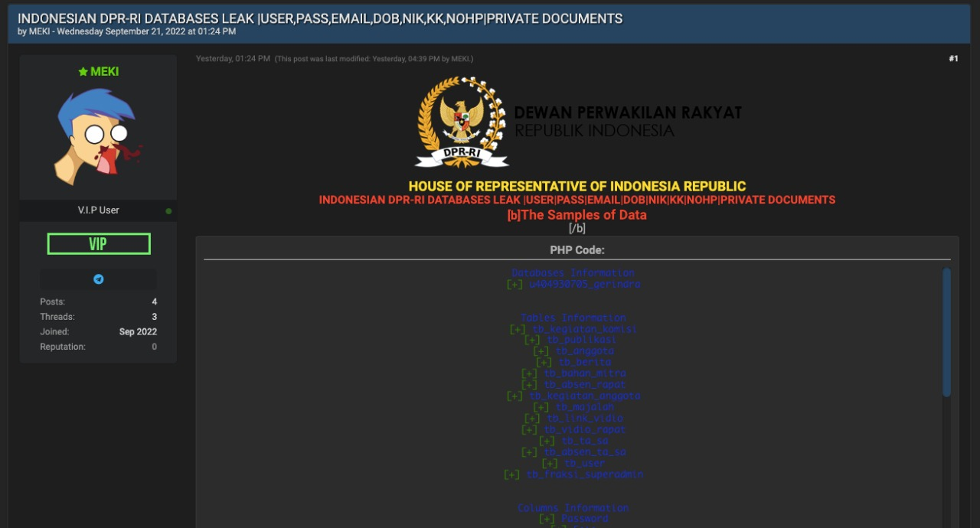Click the 'last modified' note by MEKI
The width and height of the screenshot is (980, 528).
[374, 59]
